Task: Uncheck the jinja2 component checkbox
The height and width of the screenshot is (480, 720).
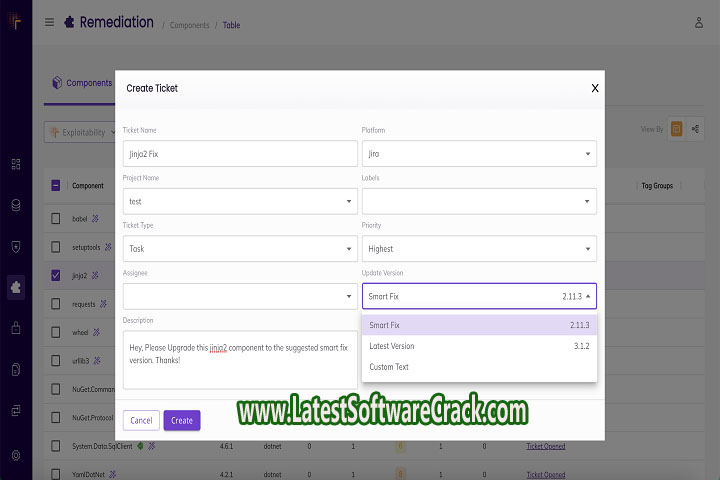Action: pyautogui.click(x=55, y=275)
